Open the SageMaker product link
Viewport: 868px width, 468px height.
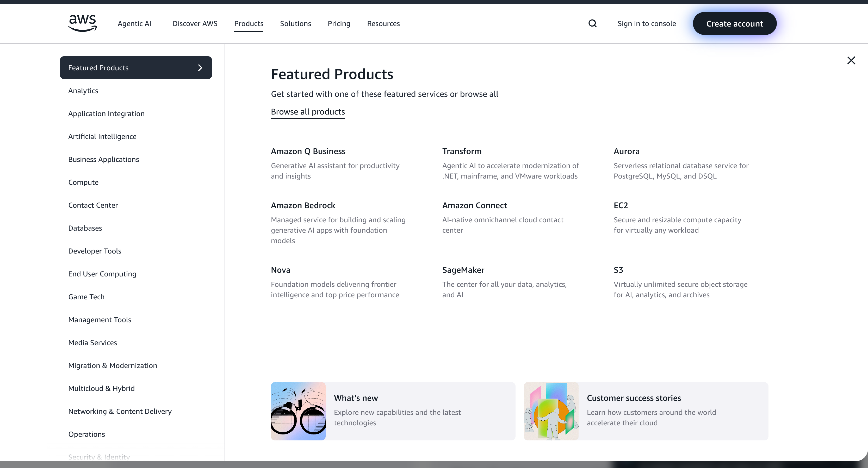click(463, 270)
